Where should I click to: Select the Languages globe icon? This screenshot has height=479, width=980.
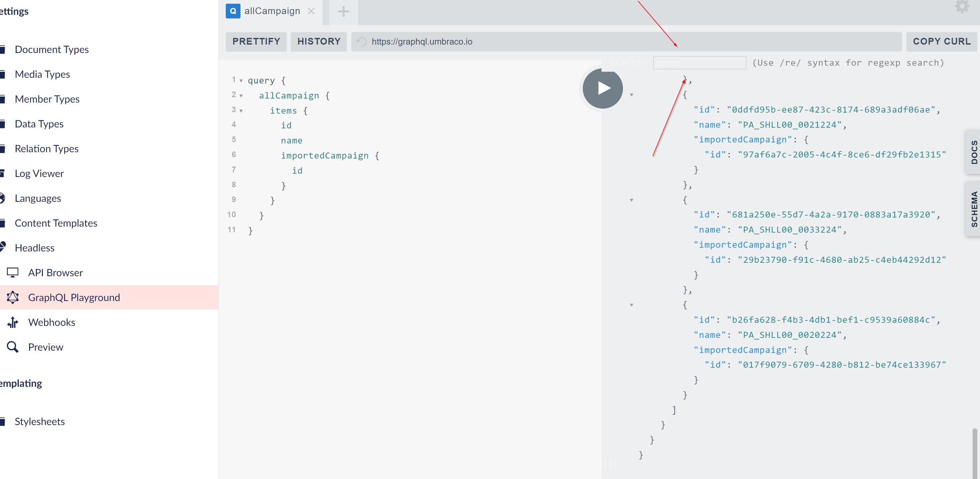click(3, 198)
